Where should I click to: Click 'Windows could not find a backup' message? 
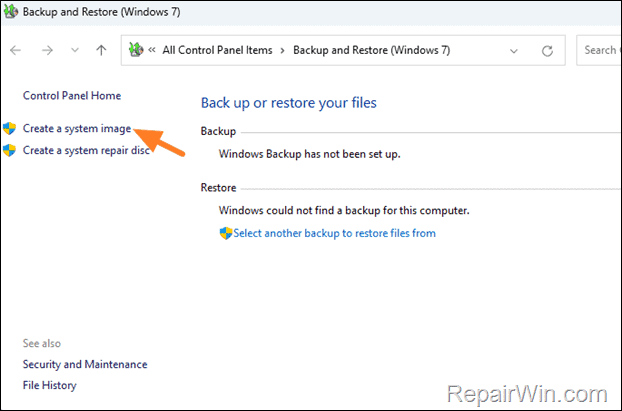[344, 210]
